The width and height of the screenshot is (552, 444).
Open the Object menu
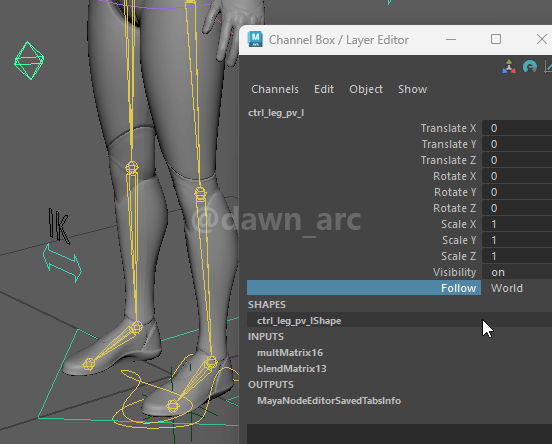tap(366, 89)
